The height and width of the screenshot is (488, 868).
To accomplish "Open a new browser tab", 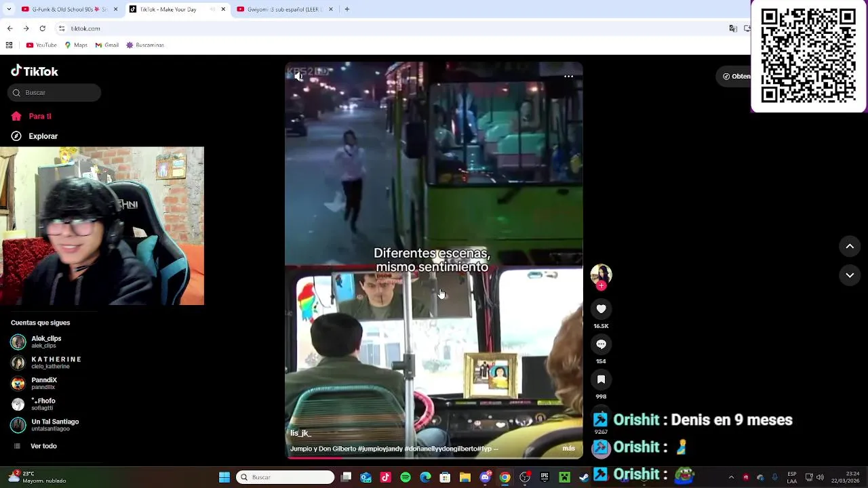I will click(x=347, y=9).
